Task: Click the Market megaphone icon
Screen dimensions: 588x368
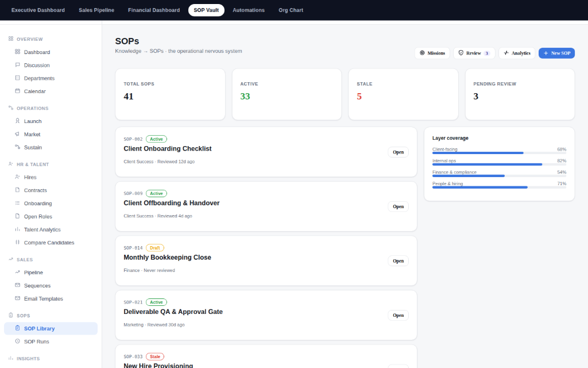Action: [x=18, y=134]
